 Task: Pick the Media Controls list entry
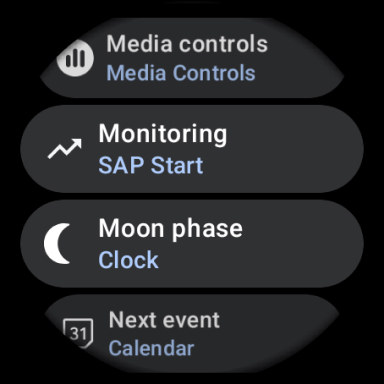tap(192, 57)
